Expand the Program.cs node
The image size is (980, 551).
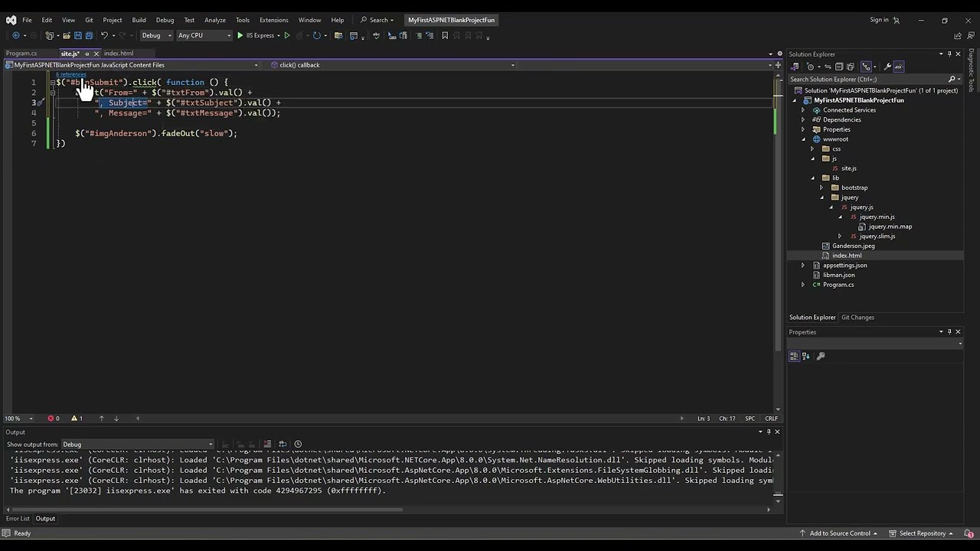tap(803, 285)
